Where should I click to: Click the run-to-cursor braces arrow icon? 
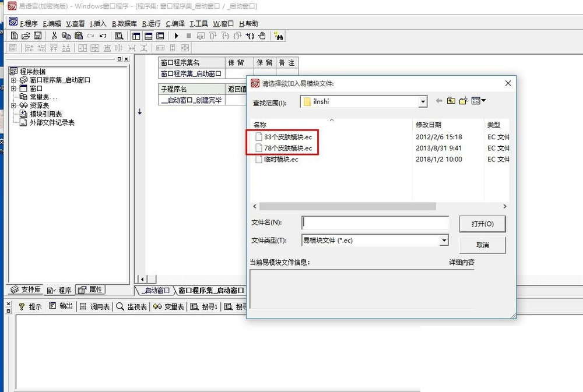[x=250, y=36]
